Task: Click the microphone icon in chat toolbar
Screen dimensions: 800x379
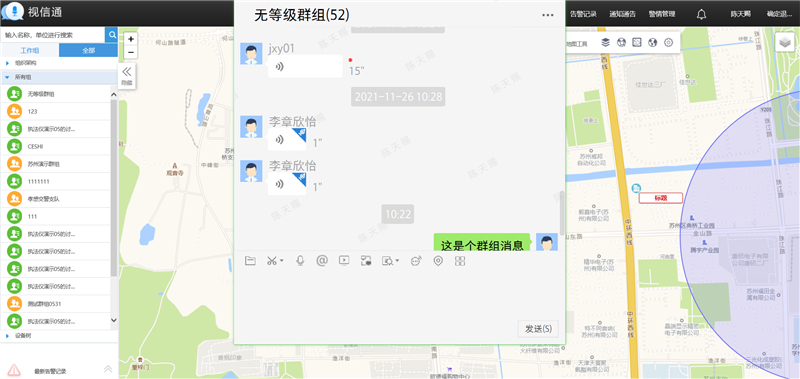Action: point(301,261)
